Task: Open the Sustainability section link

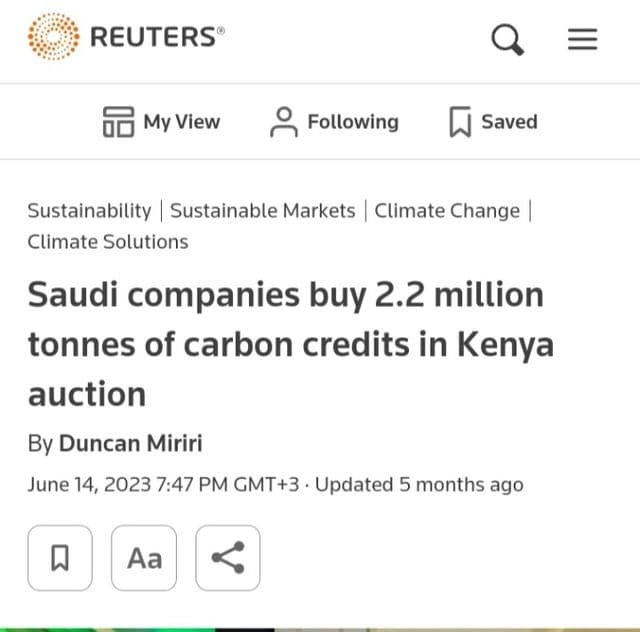Action: point(89,211)
